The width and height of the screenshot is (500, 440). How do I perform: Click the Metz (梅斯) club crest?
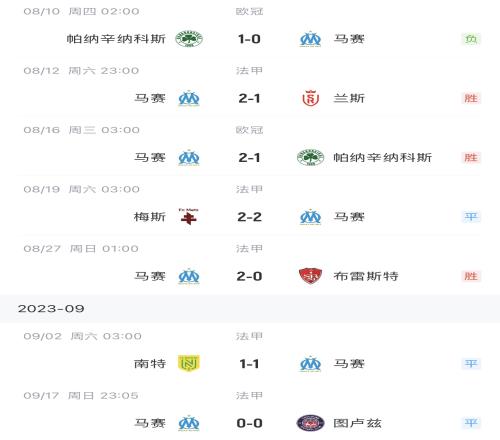pos(189,217)
